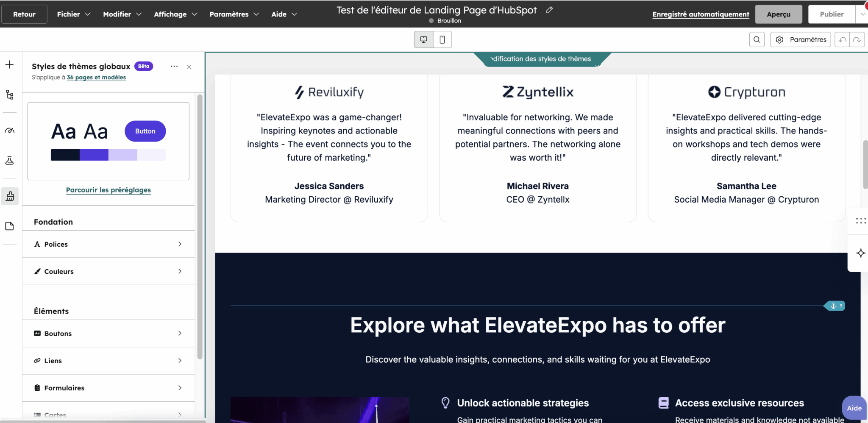The height and width of the screenshot is (423, 868).
Task: Edit page title with pencil icon
Action: click(549, 10)
